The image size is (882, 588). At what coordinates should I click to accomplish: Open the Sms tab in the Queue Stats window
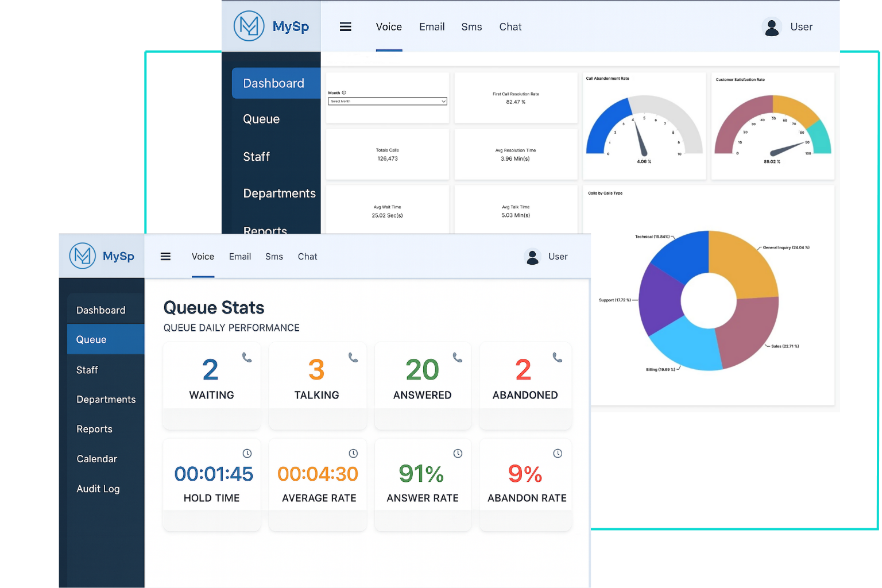274,257
